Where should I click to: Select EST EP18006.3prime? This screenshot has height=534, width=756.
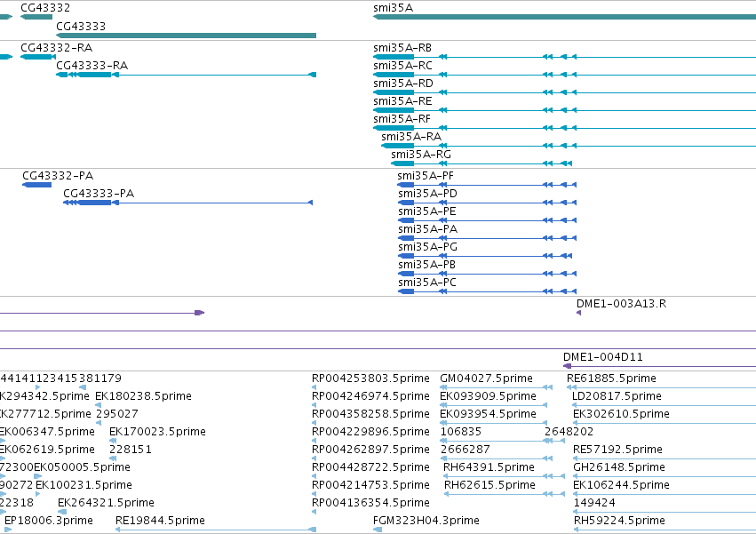(49, 522)
